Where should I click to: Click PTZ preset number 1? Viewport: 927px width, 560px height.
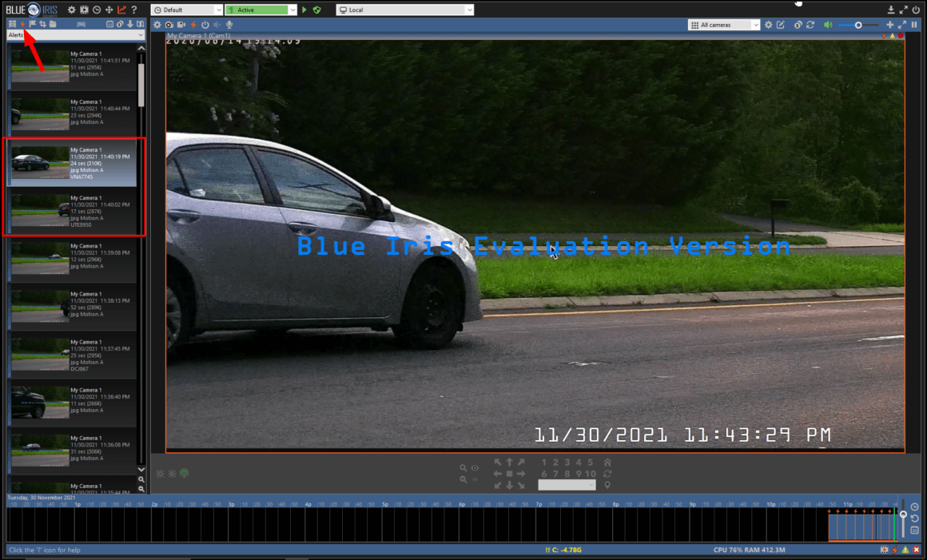pyautogui.click(x=544, y=463)
